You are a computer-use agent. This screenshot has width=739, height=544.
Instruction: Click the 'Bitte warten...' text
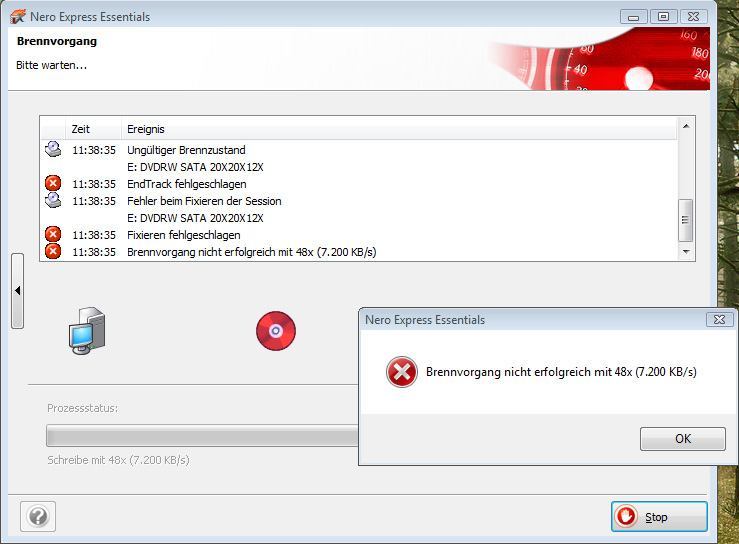pyautogui.click(x=51, y=65)
